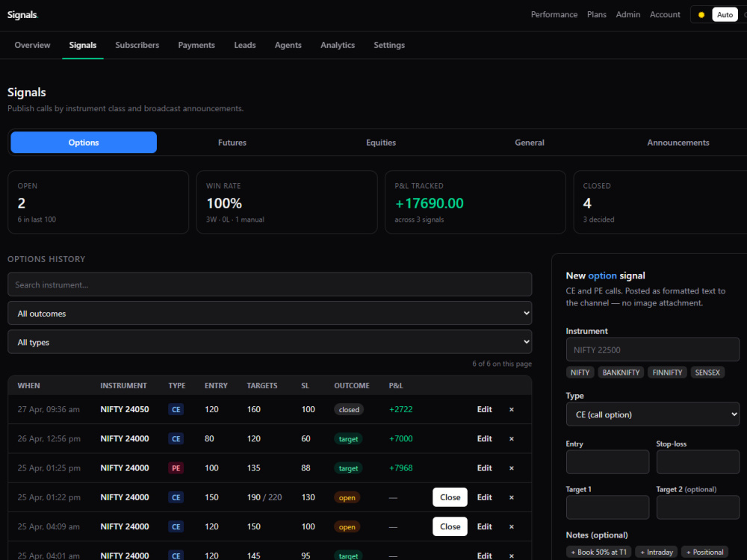Add the Book 50% at T1 note
747x560 pixels.
tap(599, 552)
